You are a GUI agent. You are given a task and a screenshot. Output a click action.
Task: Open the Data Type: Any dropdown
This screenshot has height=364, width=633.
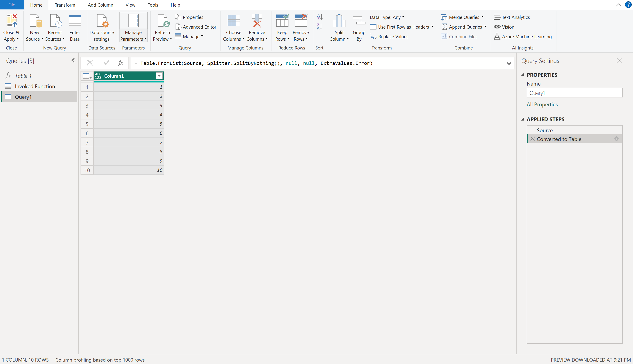(387, 17)
